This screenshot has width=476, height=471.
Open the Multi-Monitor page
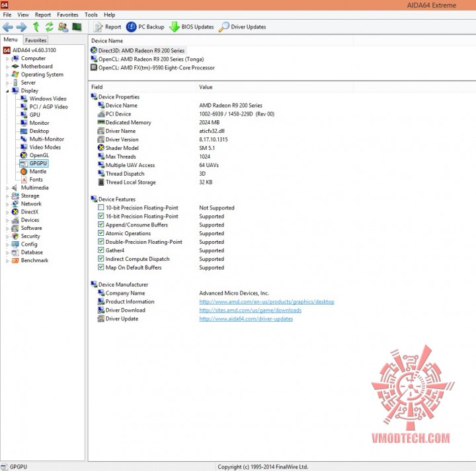click(46, 139)
